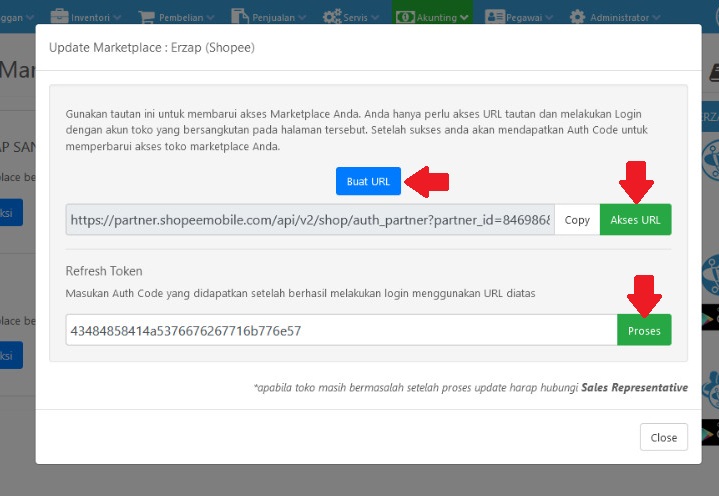Click the Refresh Token heading
This screenshot has height=496, width=719.
tap(104, 271)
